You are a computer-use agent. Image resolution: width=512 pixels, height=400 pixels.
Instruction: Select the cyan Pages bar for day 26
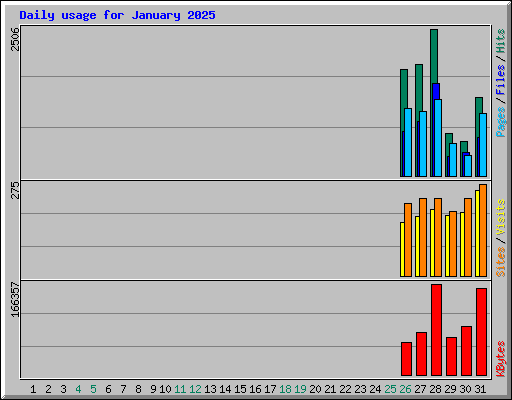(x=408, y=142)
